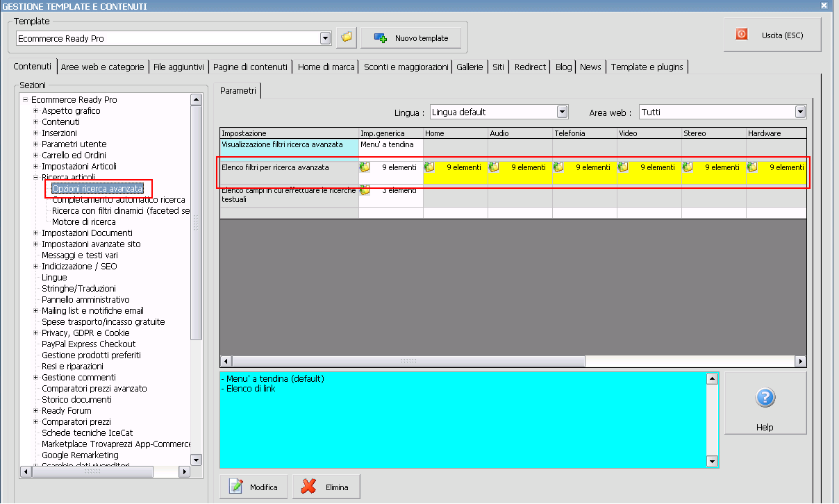
Task: Click the Modifica button
Action: coord(254,487)
